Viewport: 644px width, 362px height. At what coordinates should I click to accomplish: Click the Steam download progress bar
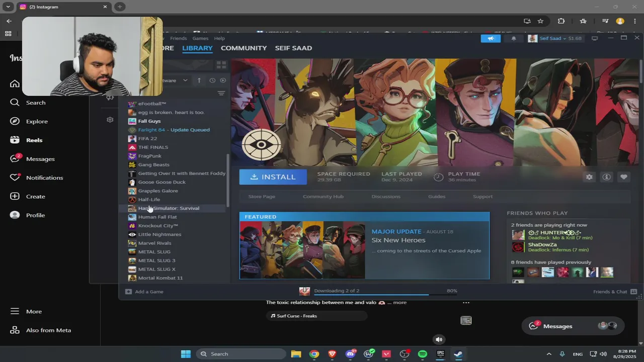(x=371, y=294)
